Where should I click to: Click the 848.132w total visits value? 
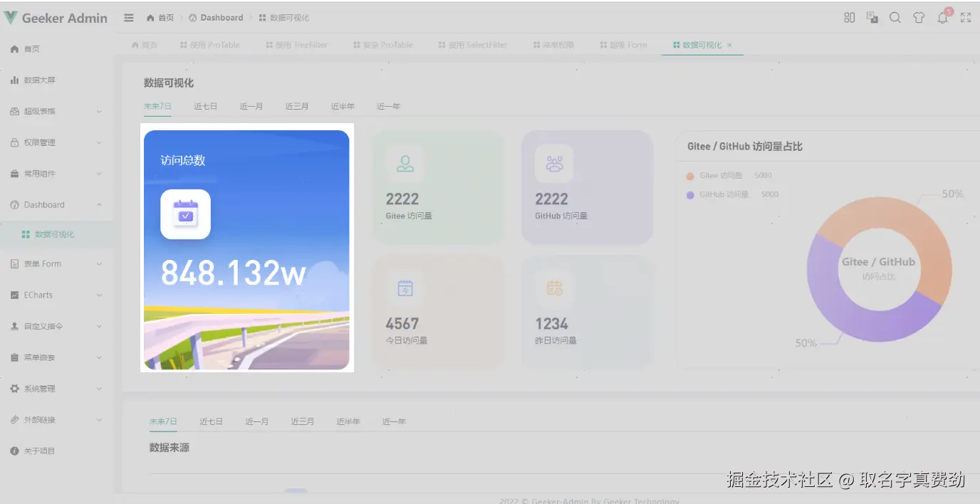pos(234,273)
